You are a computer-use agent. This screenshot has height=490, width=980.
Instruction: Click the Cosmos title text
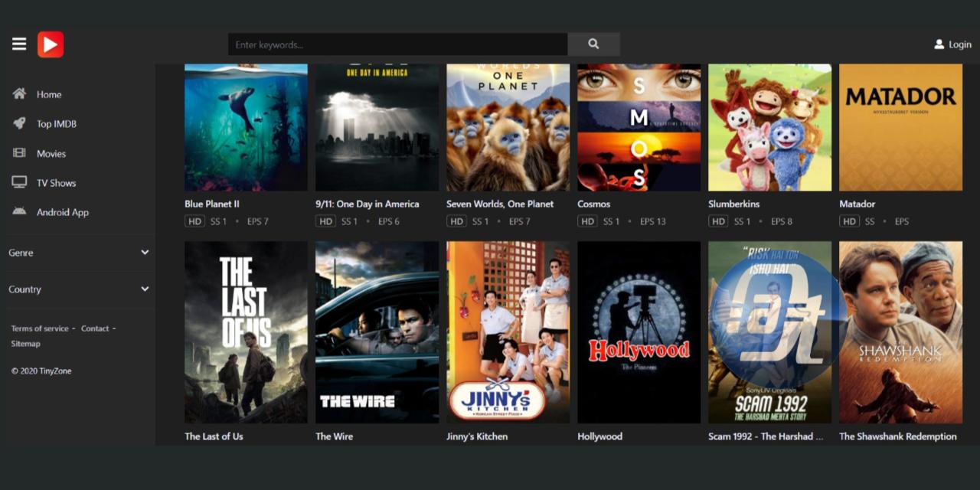[x=594, y=204]
